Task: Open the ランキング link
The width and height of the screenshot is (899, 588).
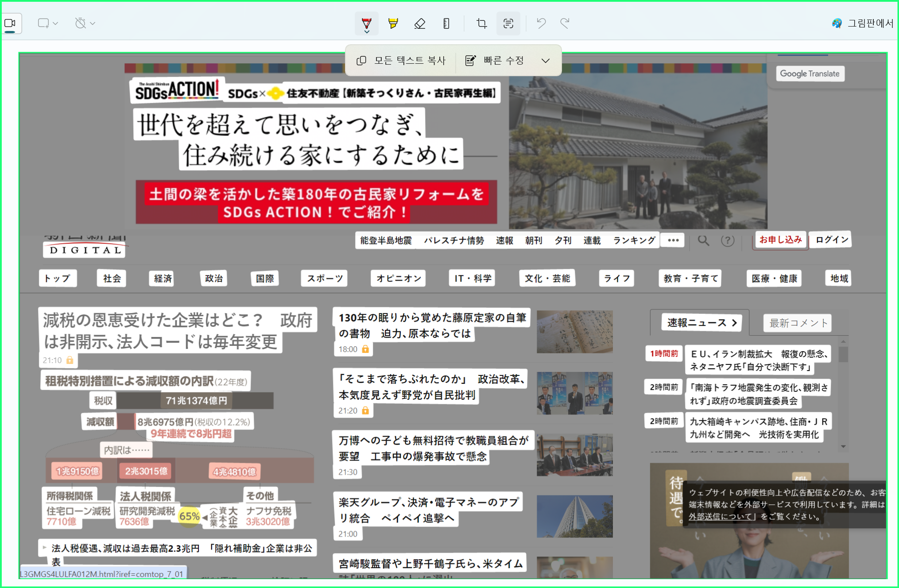Action: click(634, 240)
